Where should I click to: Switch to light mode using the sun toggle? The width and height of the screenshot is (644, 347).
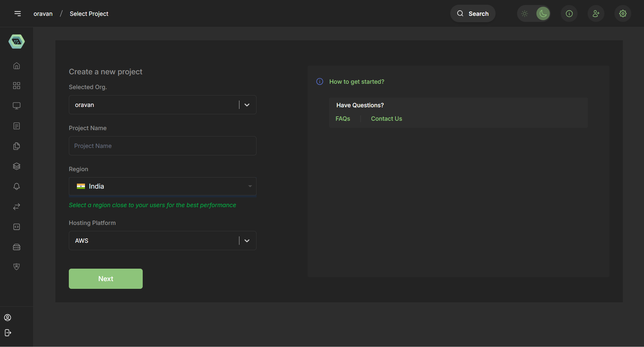524,13
